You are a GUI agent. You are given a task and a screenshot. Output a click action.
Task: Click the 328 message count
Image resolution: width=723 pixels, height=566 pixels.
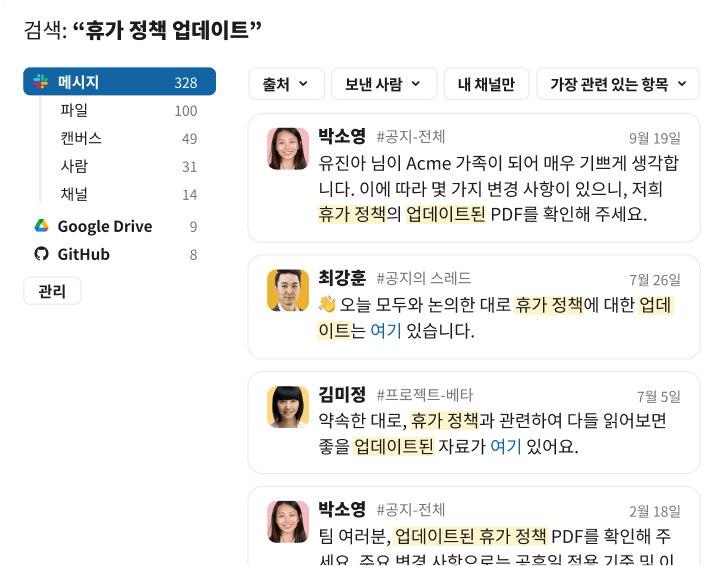[186, 83]
